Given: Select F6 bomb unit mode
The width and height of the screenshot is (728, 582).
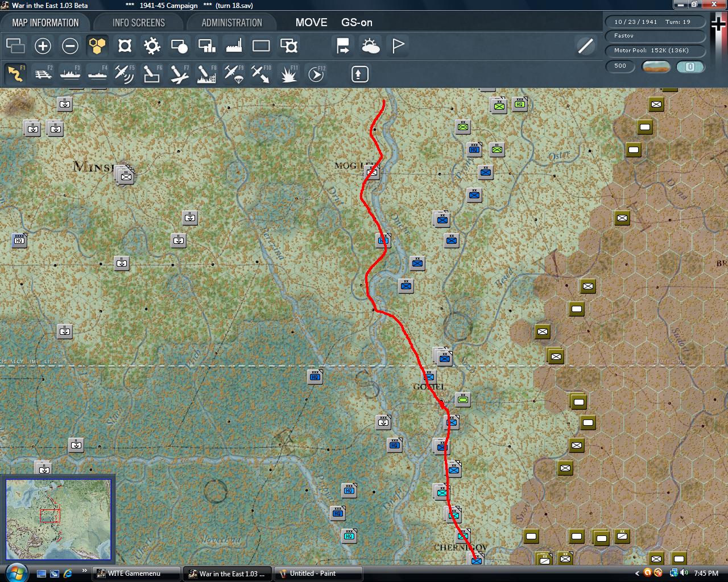Looking at the screenshot, I should pos(152,74).
